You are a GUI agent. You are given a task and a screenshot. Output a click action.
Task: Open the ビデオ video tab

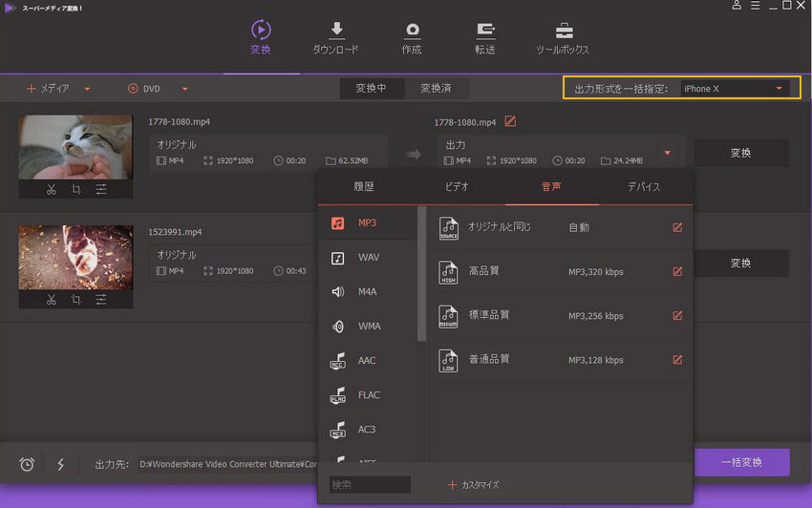click(457, 187)
